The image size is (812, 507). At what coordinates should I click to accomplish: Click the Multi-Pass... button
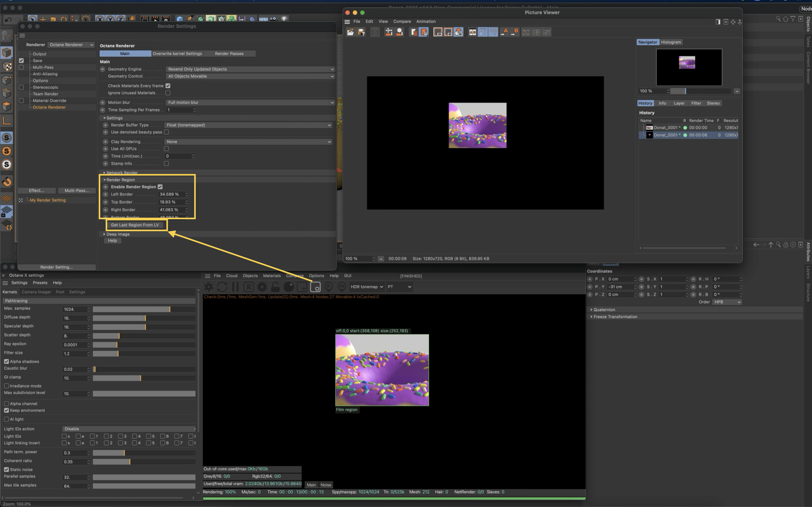click(76, 191)
